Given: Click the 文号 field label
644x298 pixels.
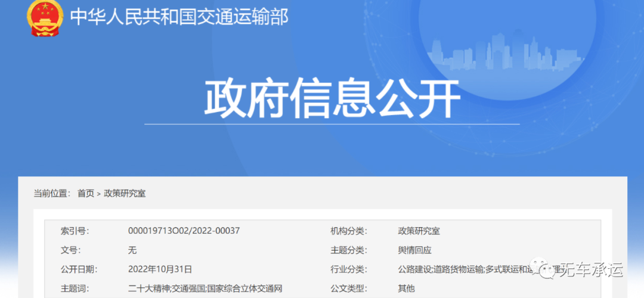Looking at the screenshot, I should point(71,250).
